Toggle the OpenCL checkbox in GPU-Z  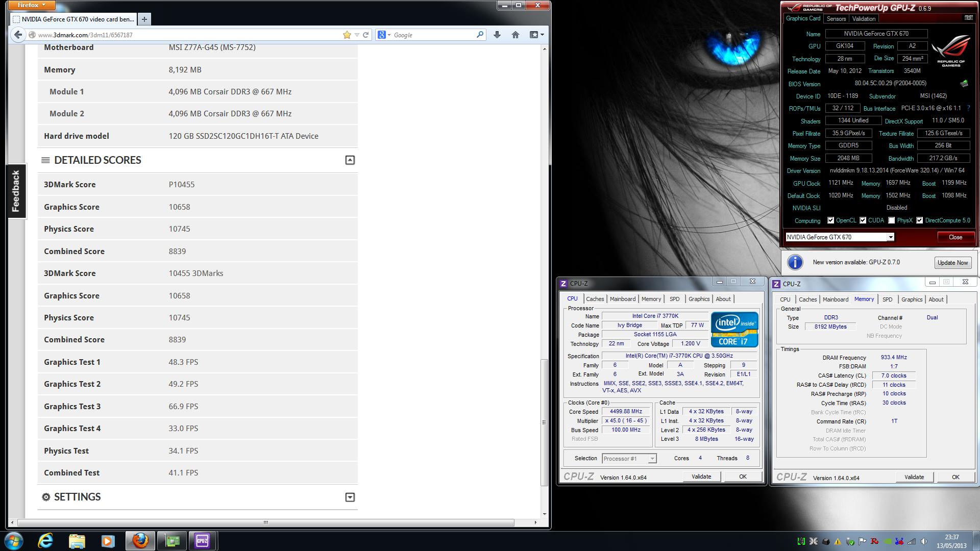[x=830, y=220]
